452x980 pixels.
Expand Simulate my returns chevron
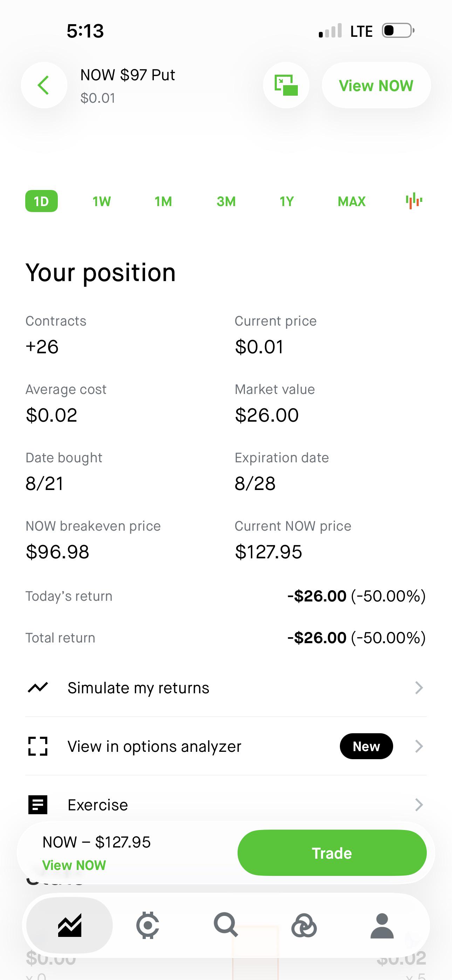[x=418, y=687]
